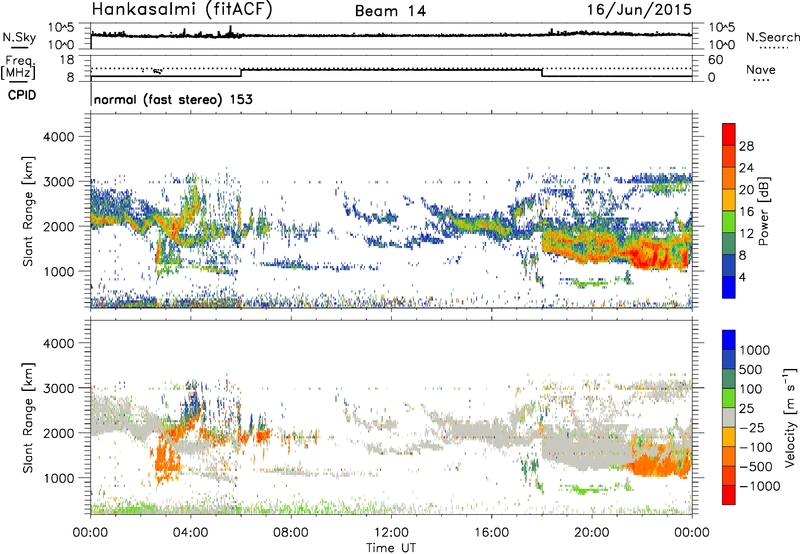Click the 'CPID' row label
800x554 pixels.
click(22, 95)
